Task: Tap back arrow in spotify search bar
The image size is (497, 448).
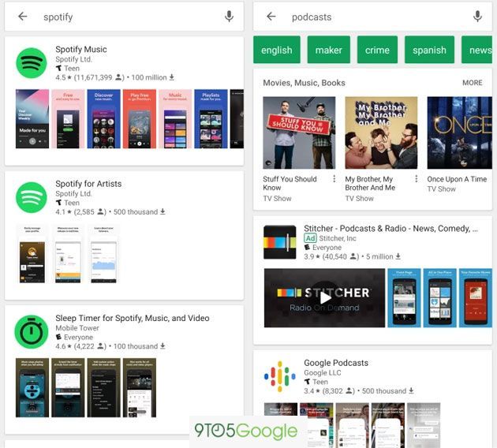Action: (22, 17)
